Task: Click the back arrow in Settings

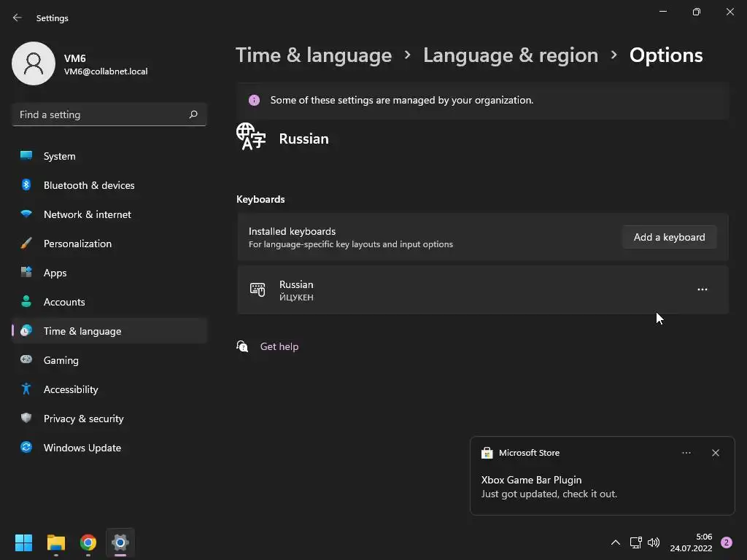Action: tap(18, 18)
